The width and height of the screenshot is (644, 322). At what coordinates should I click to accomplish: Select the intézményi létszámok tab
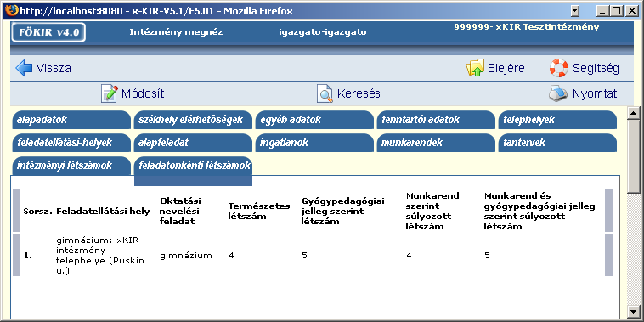71,166
